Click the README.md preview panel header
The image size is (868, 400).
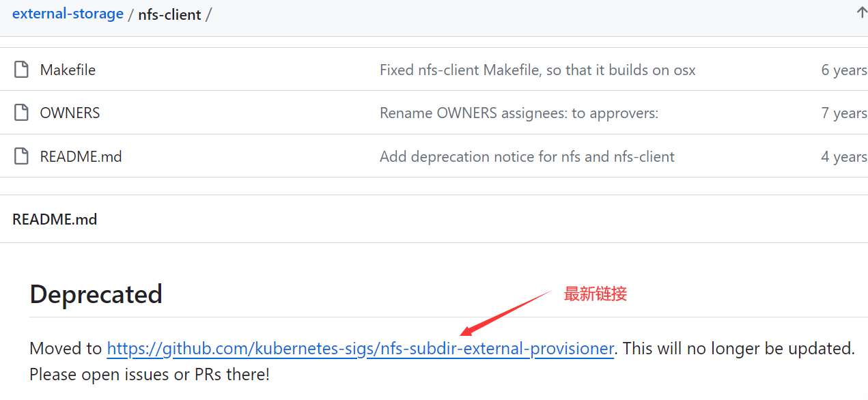click(x=55, y=219)
